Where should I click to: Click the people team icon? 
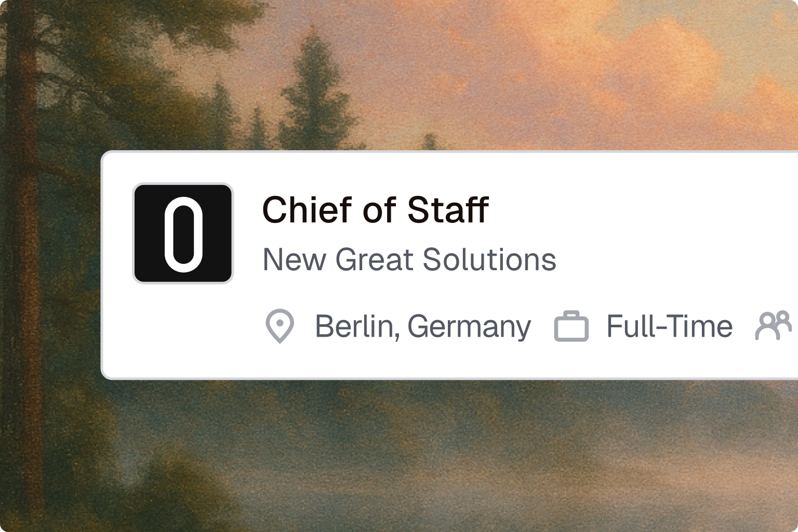click(774, 326)
